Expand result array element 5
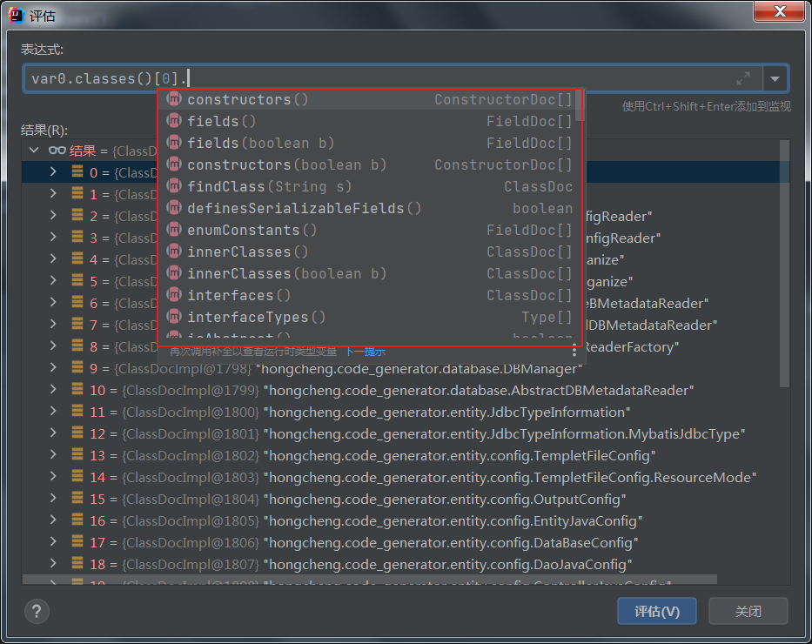Viewport: 812px width, 644px height. click(53, 280)
